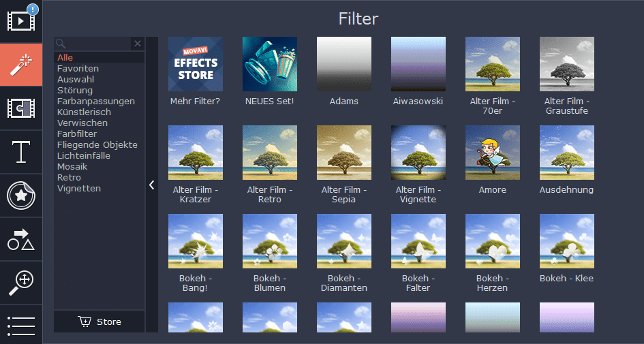Pick the Bokeh - Falter filter
Image resolution: width=644 pixels, height=344 pixels.
pos(418,241)
